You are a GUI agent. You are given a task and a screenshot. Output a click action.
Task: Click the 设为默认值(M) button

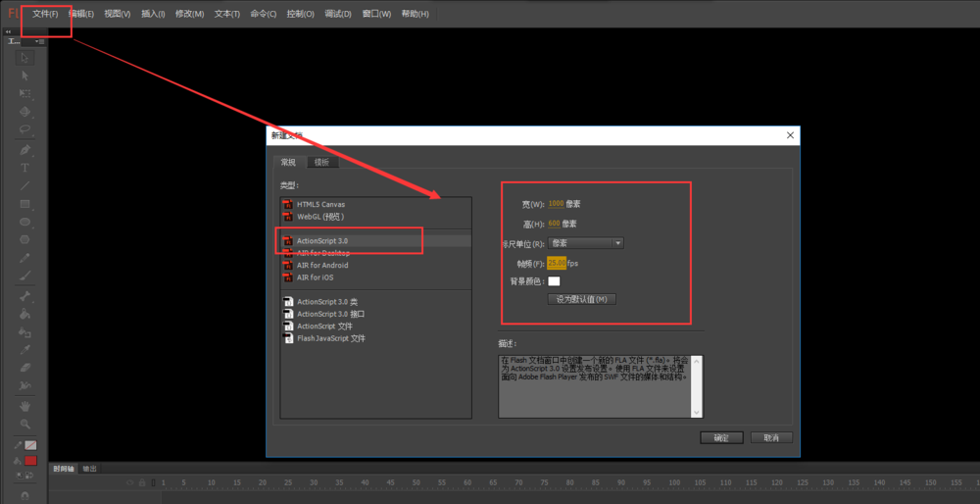[582, 299]
